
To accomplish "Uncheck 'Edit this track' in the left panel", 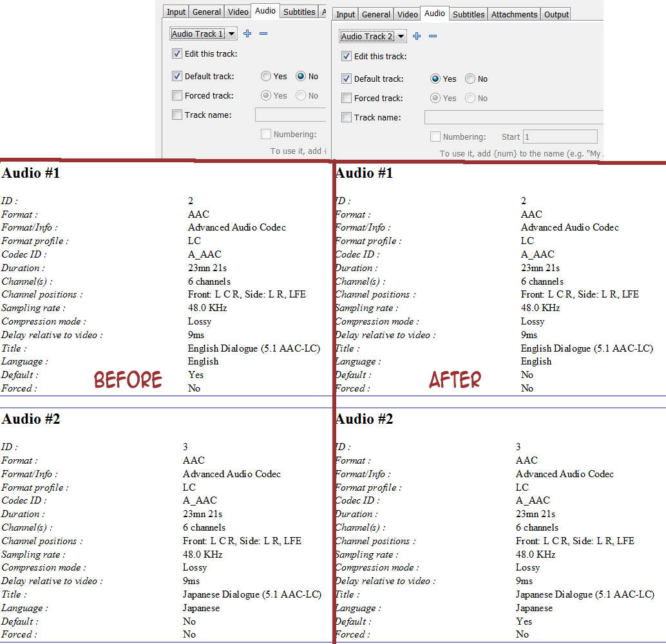I will 177,53.
